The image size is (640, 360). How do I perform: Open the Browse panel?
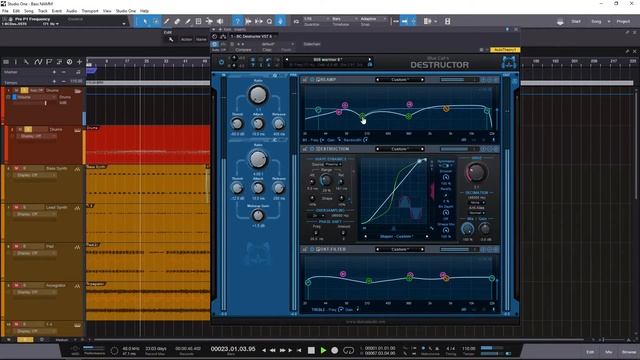pos(629,352)
